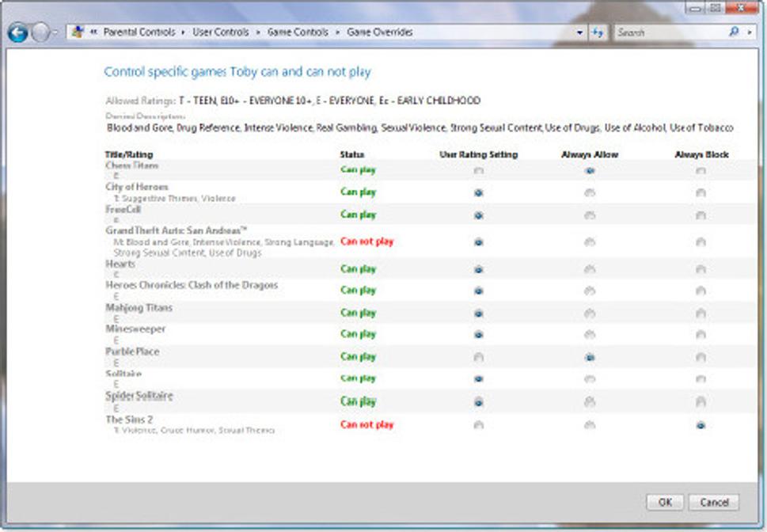Click the City of Heroes game title

click(136, 187)
